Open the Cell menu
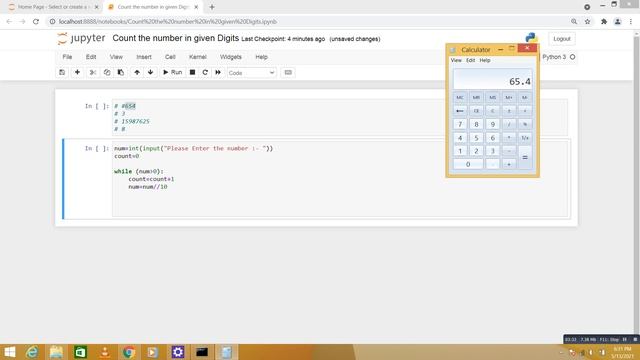The width and height of the screenshot is (640, 360). click(x=170, y=57)
